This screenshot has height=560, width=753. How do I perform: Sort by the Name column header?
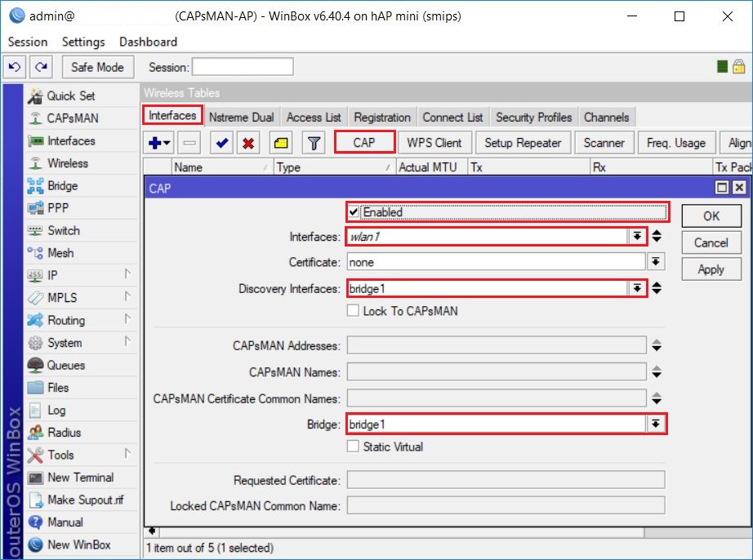point(223,167)
